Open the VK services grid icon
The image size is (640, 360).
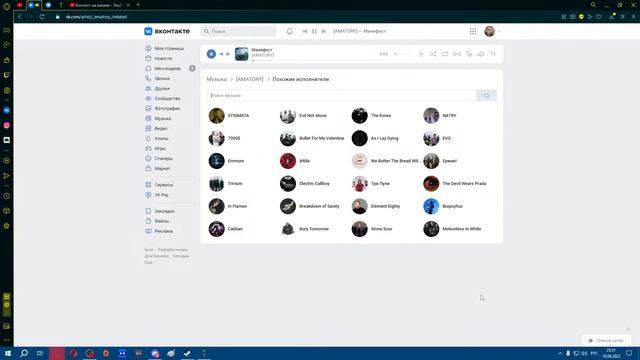(x=473, y=31)
